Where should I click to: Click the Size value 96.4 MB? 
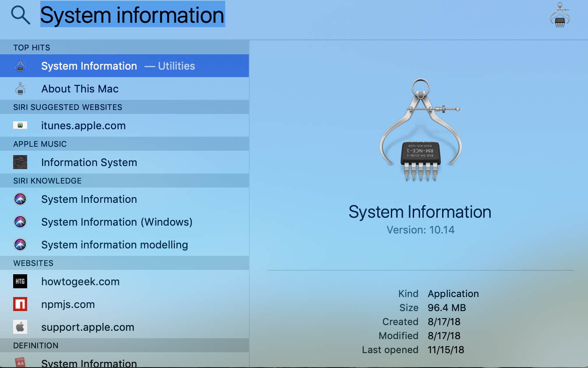(447, 308)
